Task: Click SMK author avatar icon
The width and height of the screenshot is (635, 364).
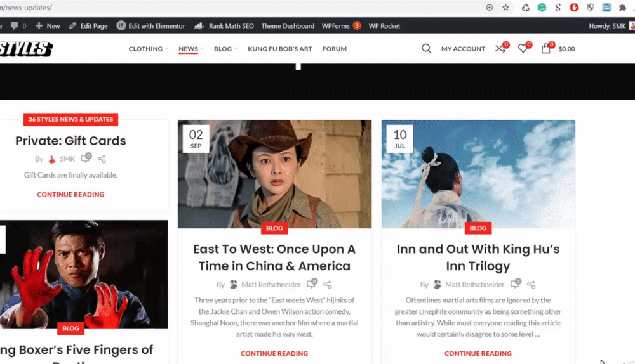Action: point(52,159)
